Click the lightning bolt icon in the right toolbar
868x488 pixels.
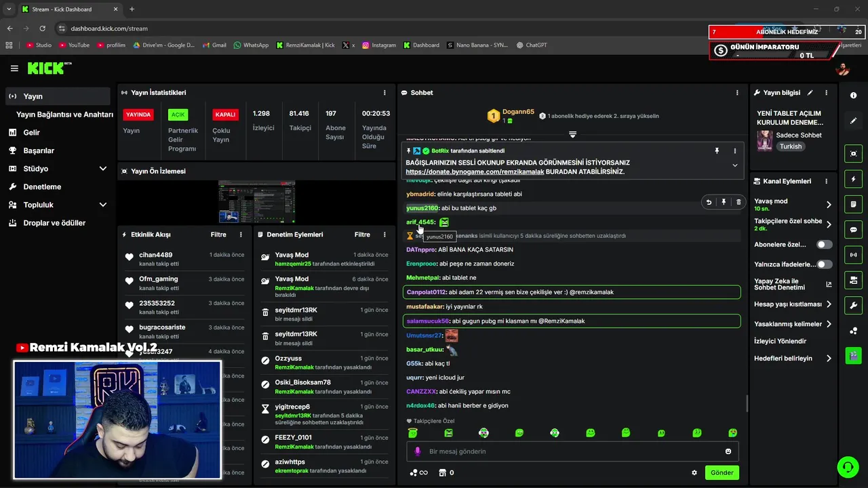[x=853, y=179]
